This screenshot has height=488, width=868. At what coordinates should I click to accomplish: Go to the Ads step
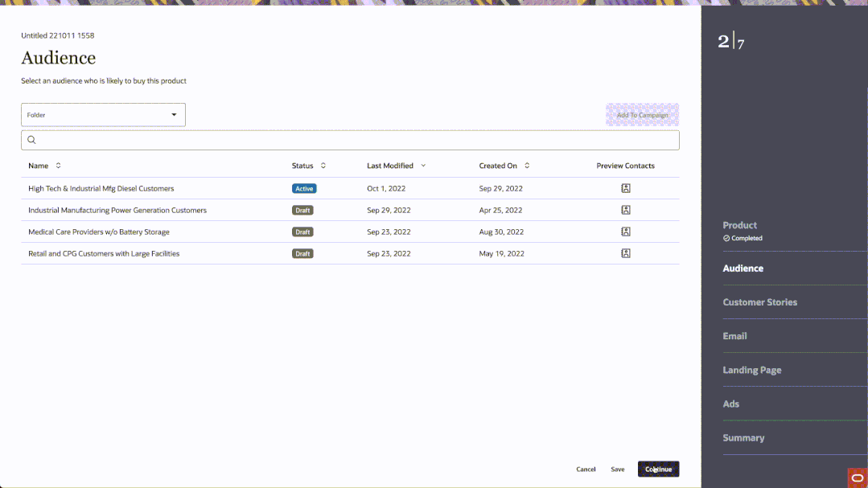pyautogui.click(x=730, y=404)
